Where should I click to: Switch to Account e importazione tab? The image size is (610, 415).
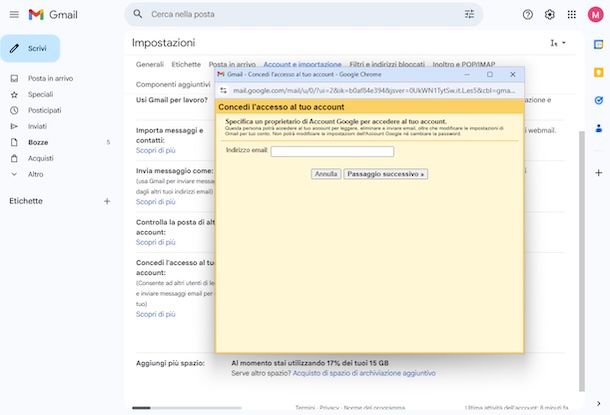coord(302,64)
